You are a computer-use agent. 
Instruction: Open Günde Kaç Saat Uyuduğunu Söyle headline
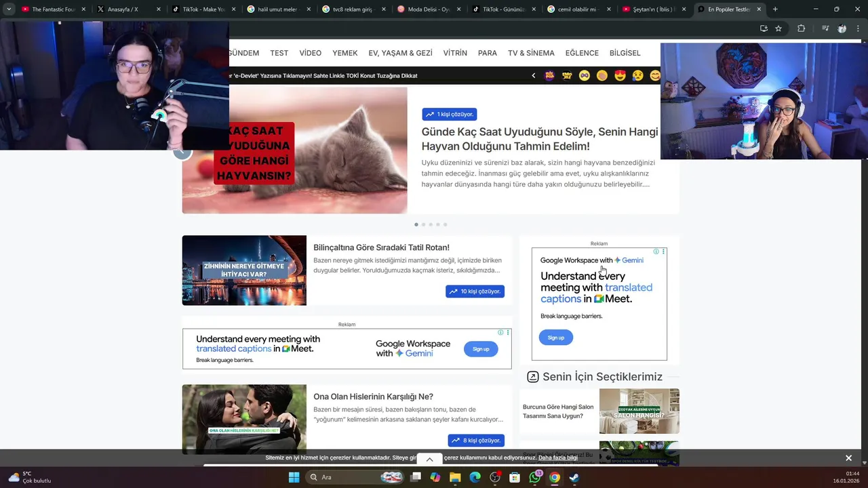click(540, 139)
